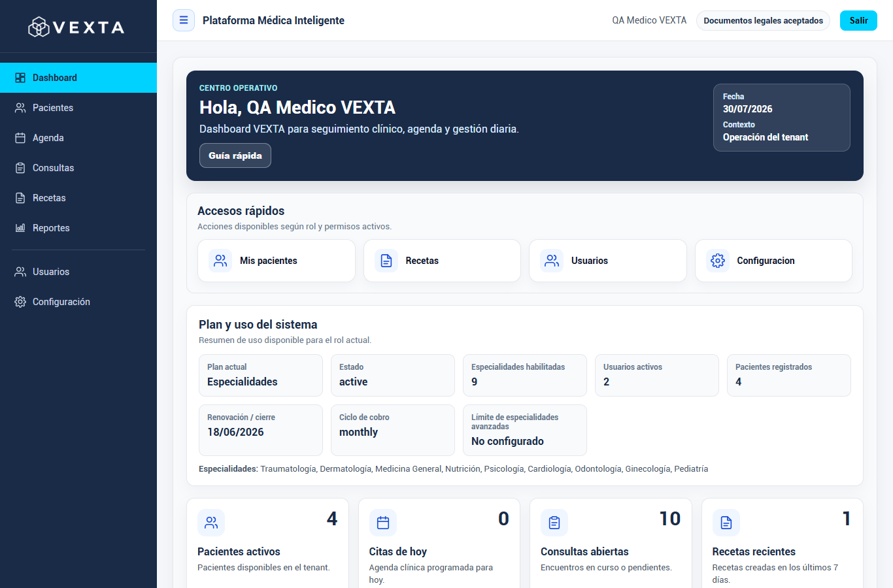Image resolution: width=893 pixels, height=588 pixels.
Task: Click the Recetas document icon in sidebar
Action: (20, 198)
